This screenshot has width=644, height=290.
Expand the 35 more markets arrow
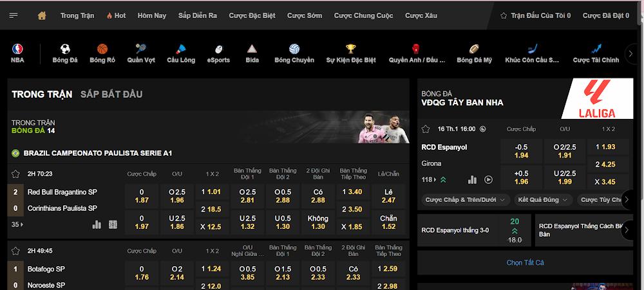[17, 224]
